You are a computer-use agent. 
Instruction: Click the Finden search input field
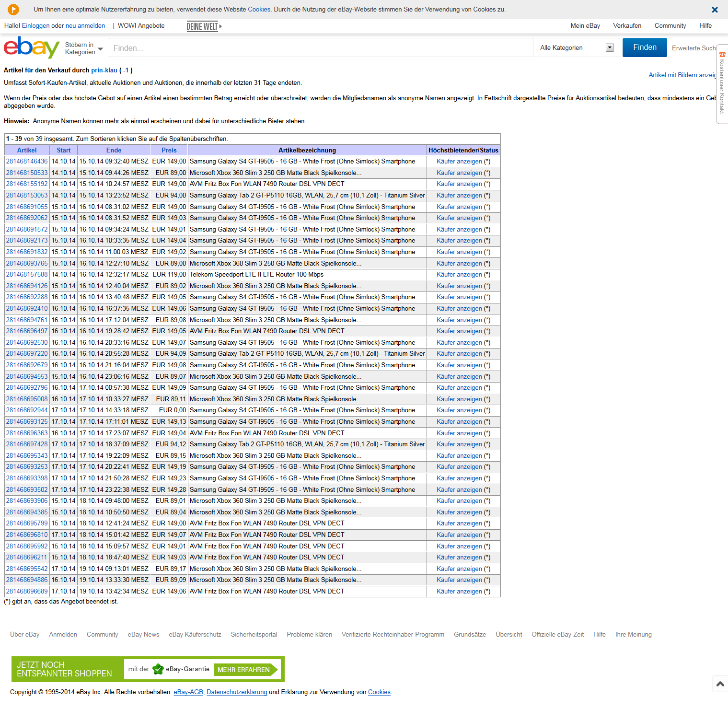(x=321, y=48)
